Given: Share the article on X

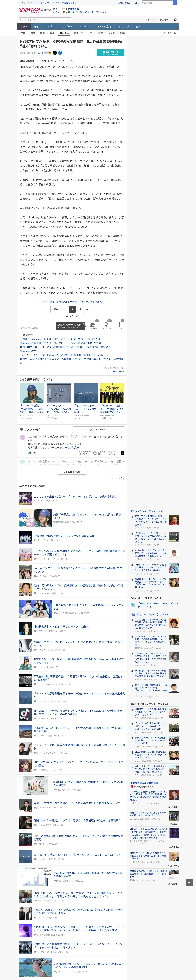Looking at the screenshot, I should click(55, 53).
